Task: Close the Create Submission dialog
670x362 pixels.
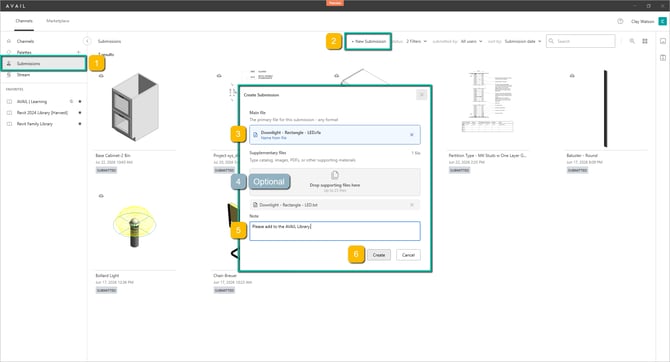Action: (421, 95)
